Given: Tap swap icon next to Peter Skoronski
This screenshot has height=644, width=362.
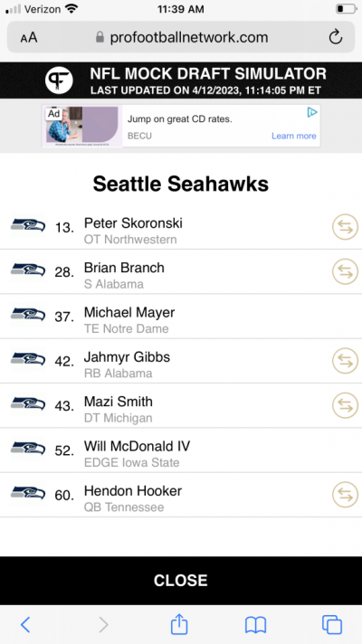Looking at the screenshot, I should pyautogui.click(x=345, y=227).
